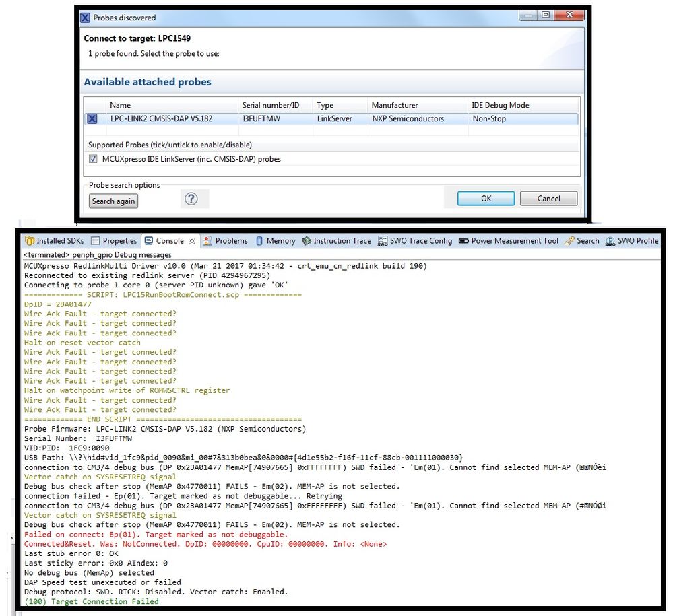
Task: Click the 'Halt on watchpoint write of ROMWSCTRL register' line
Action: click(x=127, y=390)
